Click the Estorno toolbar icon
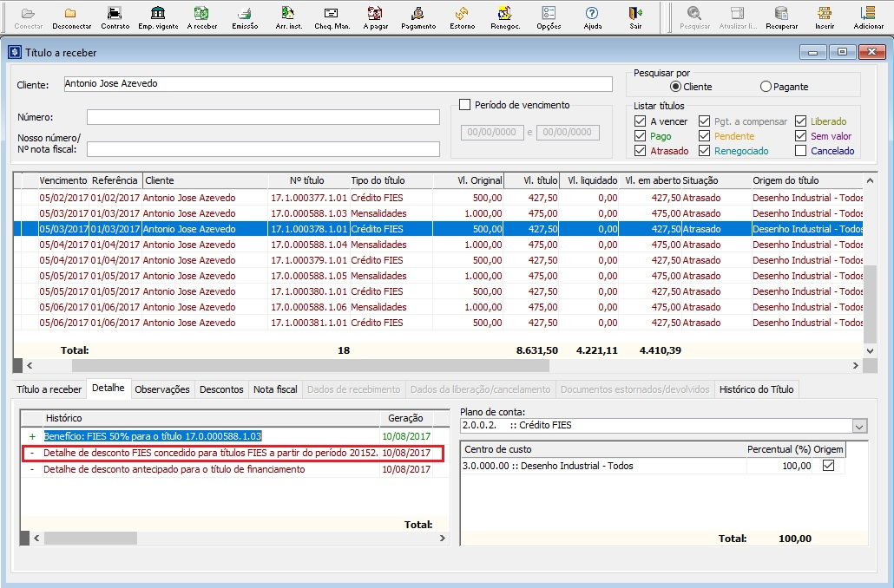The height and width of the screenshot is (588, 894). [462, 15]
